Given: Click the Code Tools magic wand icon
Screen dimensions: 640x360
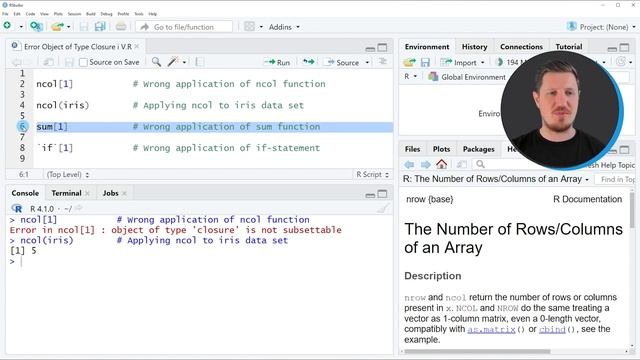Looking at the screenshot, I should click(x=173, y=62).
